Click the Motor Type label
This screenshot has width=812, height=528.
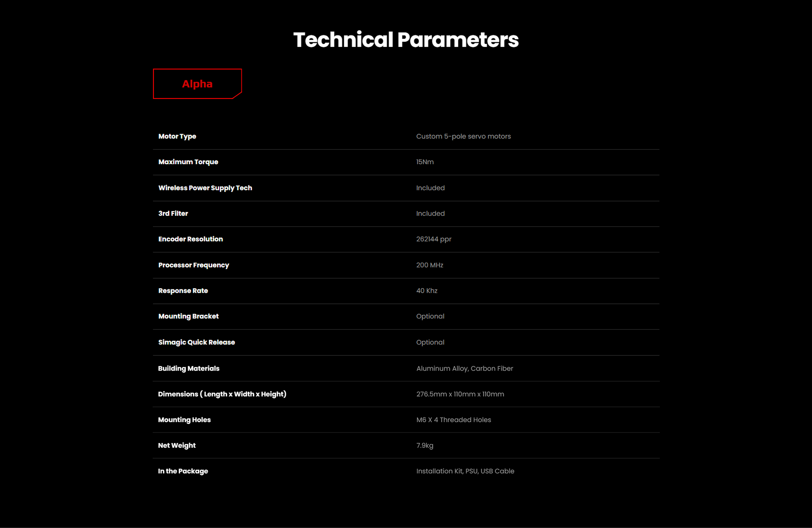coord(177,136)
